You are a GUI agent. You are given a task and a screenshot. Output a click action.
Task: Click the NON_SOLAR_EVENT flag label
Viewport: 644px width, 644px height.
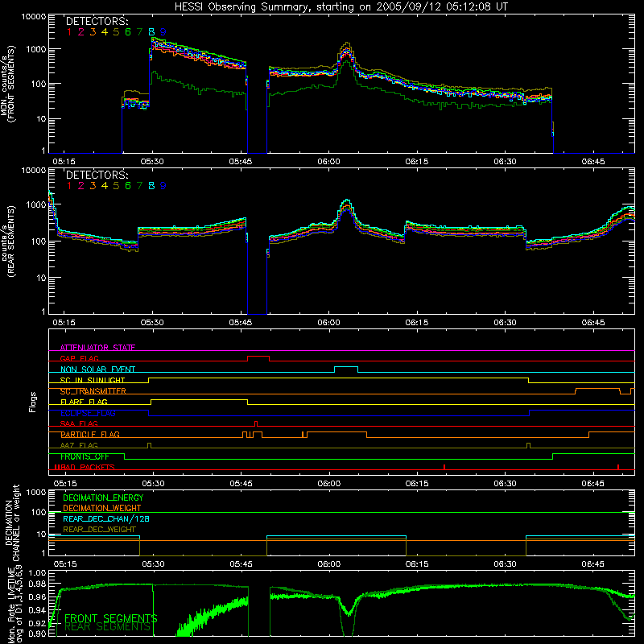tap(97, 369)
